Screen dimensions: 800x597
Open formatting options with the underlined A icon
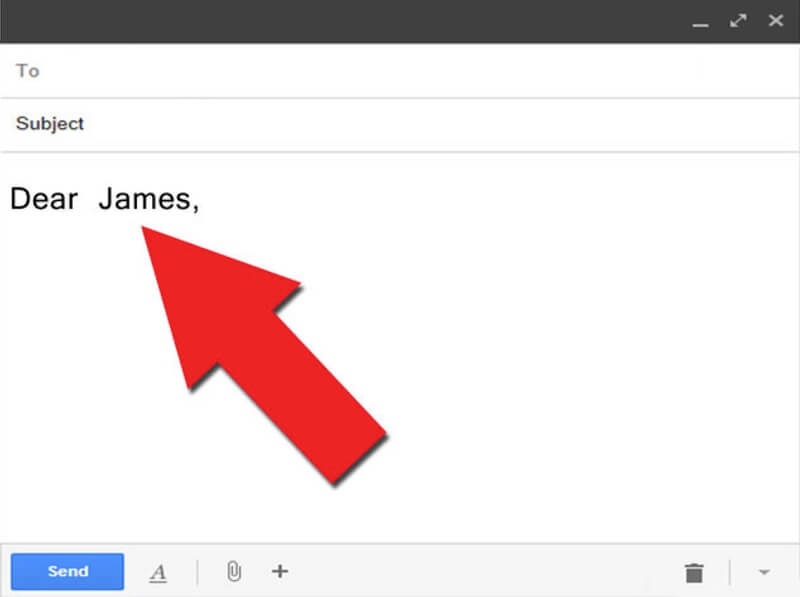(x=158, y=573)
